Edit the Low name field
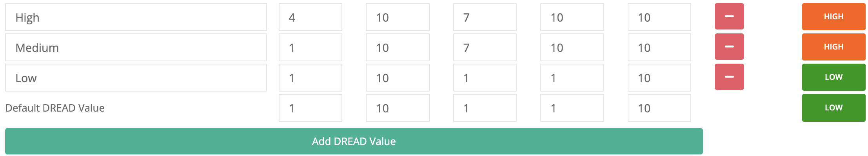This screenshot has width=868, height=156. tap(136, 78)
